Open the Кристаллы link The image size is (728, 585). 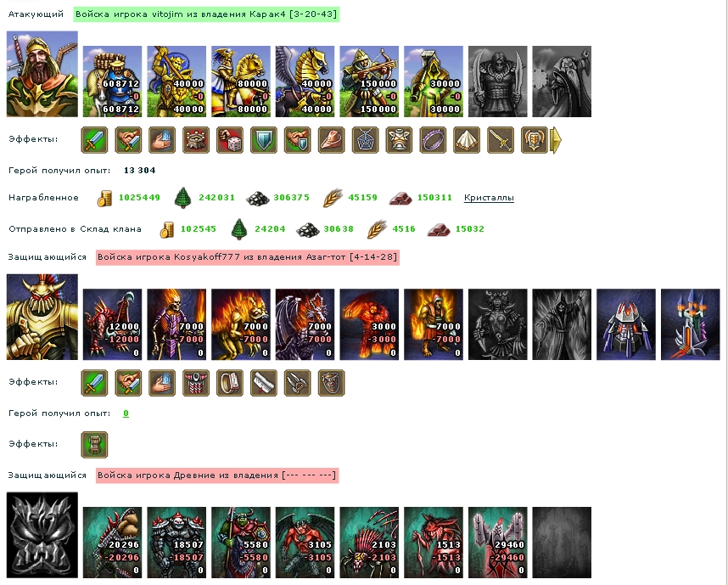(489, 198)
